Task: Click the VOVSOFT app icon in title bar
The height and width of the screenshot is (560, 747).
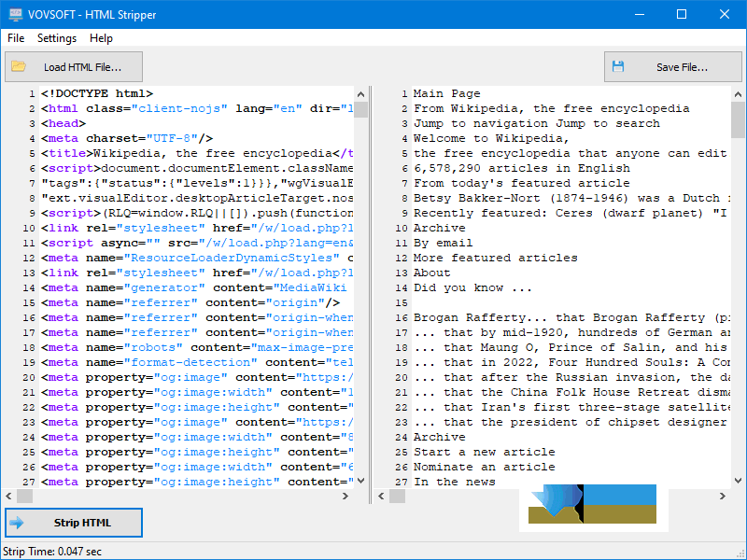Action: click(15, 14)
